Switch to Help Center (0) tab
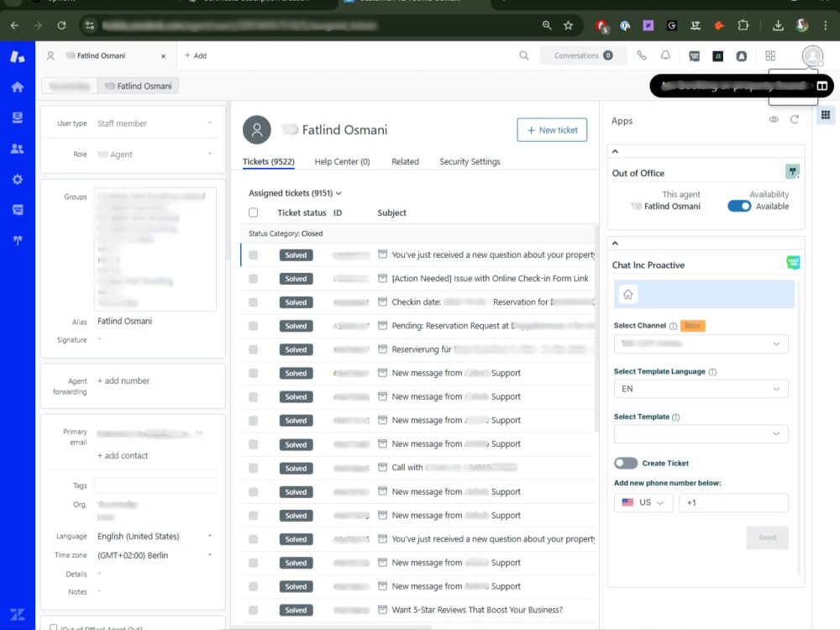Viewport: 840px width, 630px height. (x=342, y=162)
